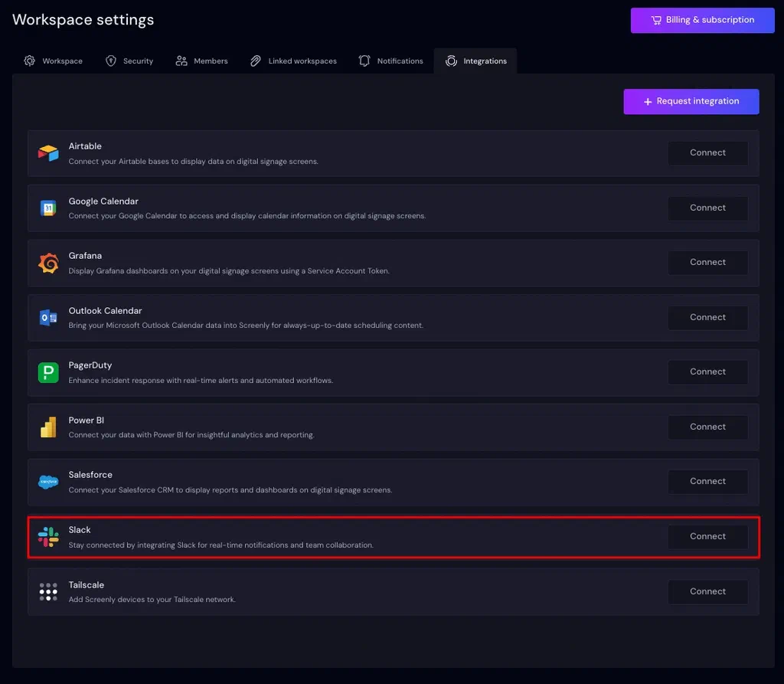Click the Tailscale network description text
The height and width of the screenshot is (684, 784).
coord(152,600)
